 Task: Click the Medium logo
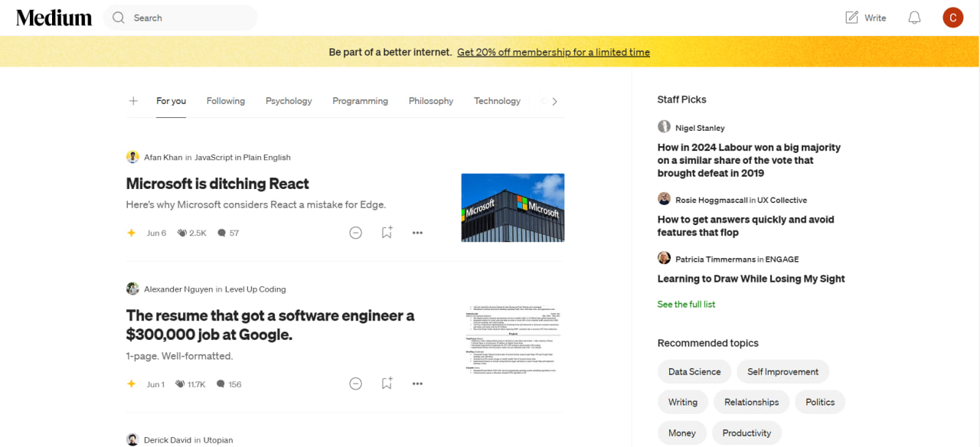(54, 18)
